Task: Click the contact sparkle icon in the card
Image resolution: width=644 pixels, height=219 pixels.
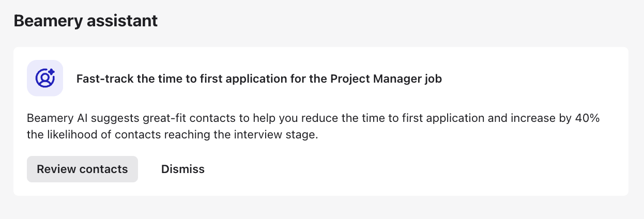Action: click(45, 78)
